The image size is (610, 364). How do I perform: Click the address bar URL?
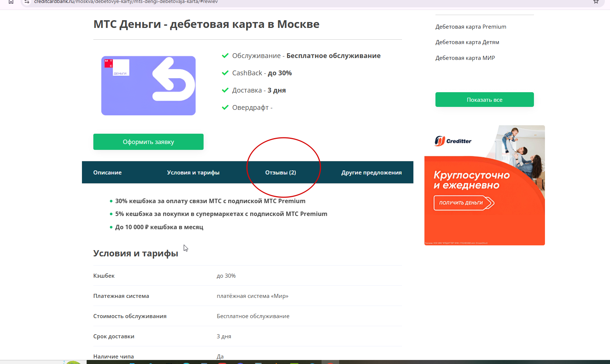pos(126,2)
